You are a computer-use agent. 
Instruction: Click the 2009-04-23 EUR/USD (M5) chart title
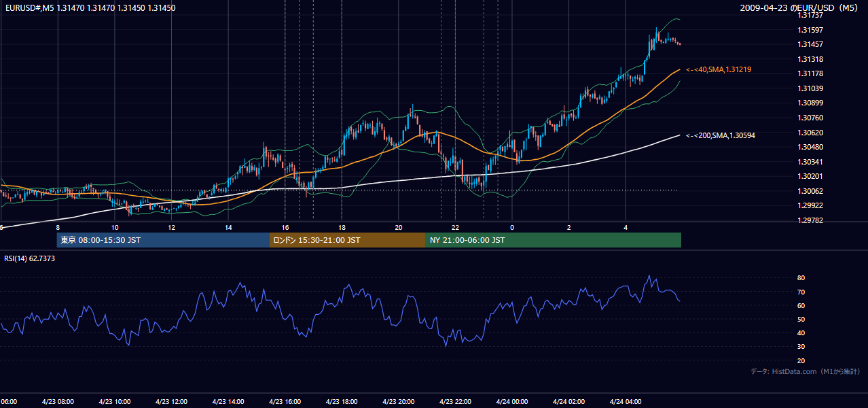point(799,8)
